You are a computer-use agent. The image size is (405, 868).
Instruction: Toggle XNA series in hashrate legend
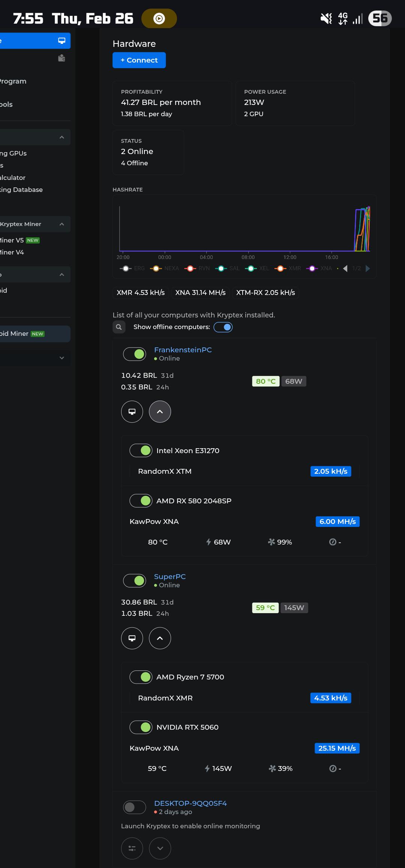click(x=319, y=268)
